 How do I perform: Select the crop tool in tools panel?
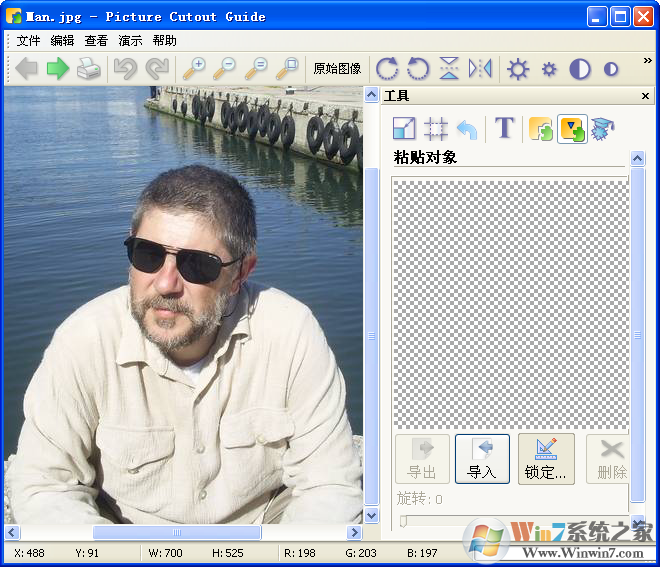click(x=435, y=128)
